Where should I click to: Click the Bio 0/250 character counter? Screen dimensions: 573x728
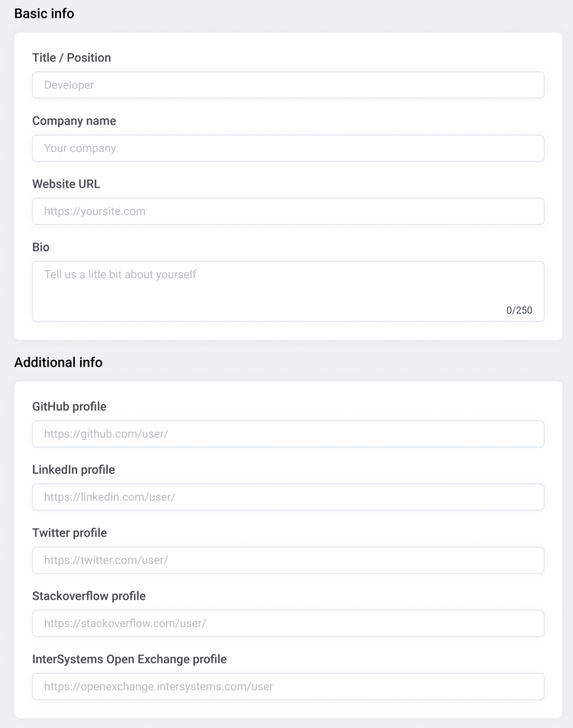click(x=519, y=310)
